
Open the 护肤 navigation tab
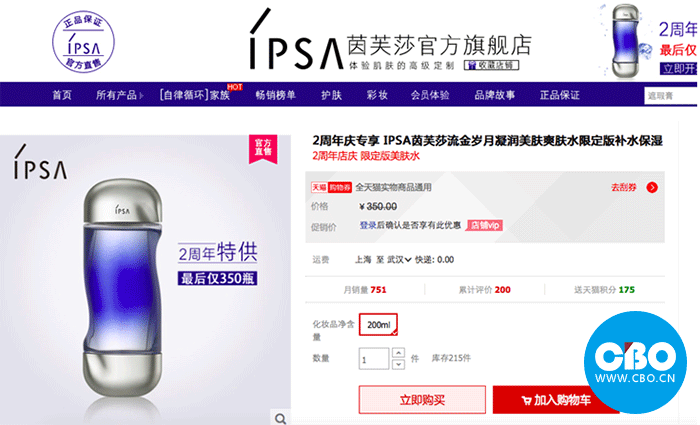[331, 95]
